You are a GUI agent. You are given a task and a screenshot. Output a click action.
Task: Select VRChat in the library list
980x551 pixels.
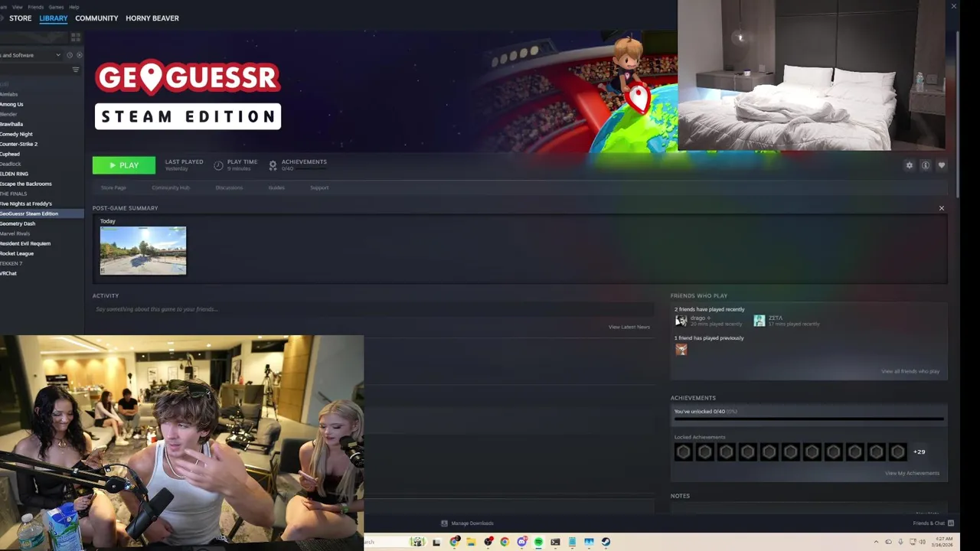(x=8, y=273)
